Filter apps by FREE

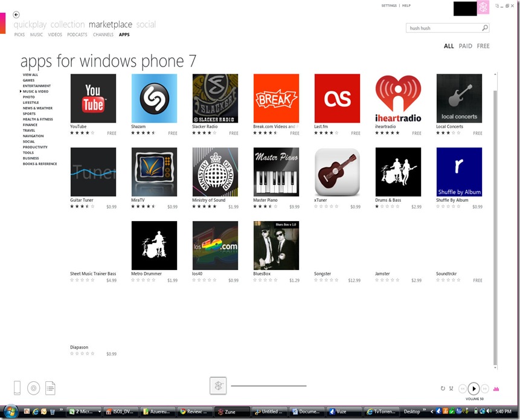[x=483, y=46]
